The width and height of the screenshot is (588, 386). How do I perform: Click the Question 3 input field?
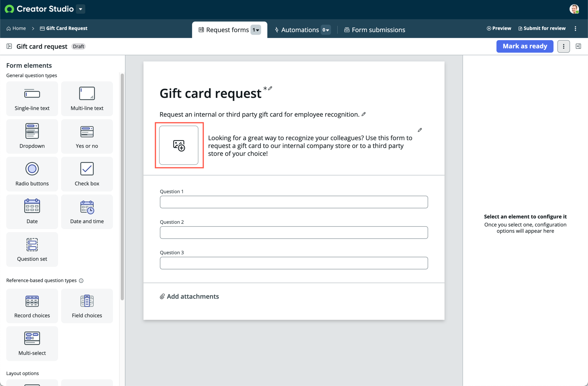tap(294, 263)
